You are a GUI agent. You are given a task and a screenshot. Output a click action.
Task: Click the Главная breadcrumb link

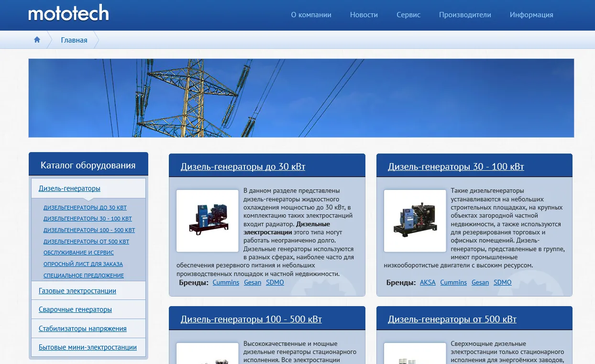(74, 40)
